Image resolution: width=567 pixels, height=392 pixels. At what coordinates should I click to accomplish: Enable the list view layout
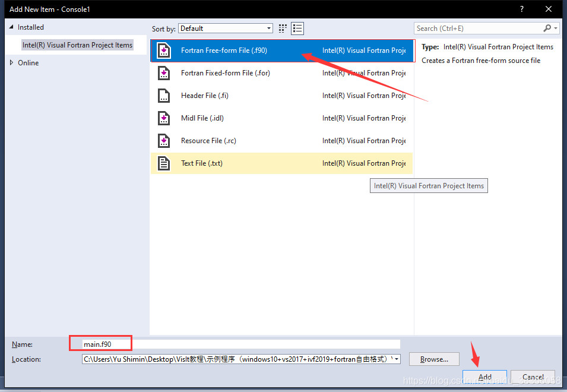tap(297, 28)
